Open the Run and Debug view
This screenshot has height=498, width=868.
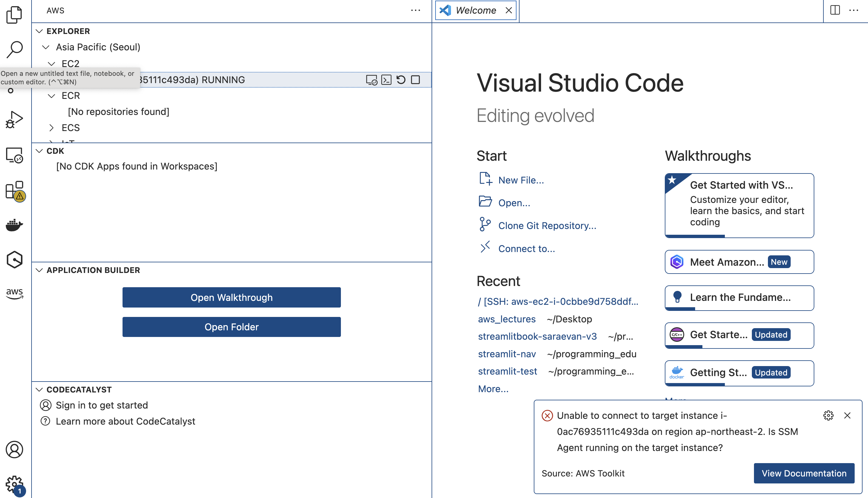tap(14, 119)
